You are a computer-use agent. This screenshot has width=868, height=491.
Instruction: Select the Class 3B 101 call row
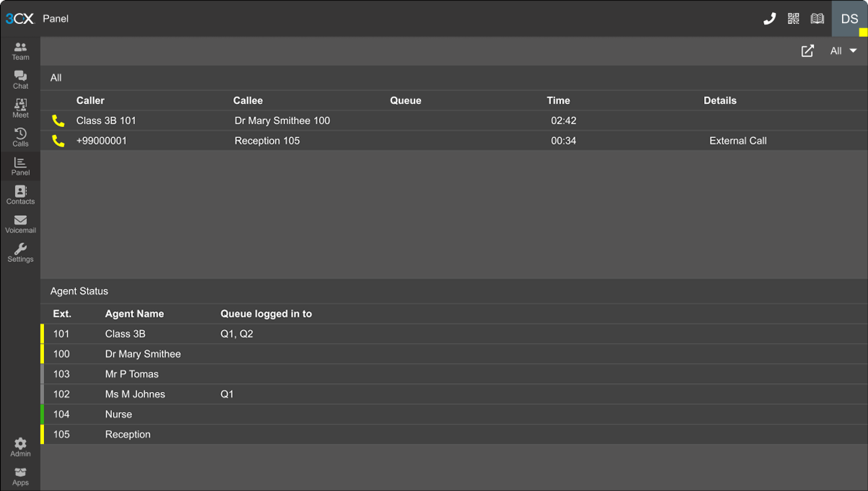click(106, 121)
